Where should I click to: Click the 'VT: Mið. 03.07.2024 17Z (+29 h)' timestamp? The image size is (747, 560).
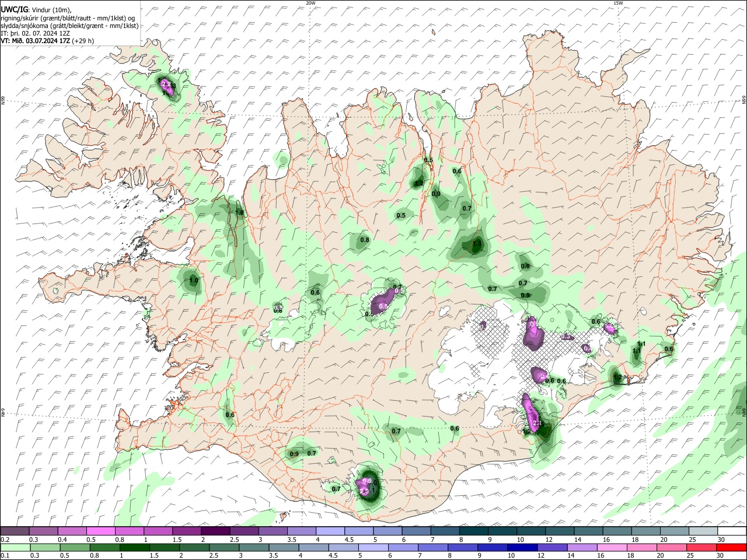pos(47,41)
